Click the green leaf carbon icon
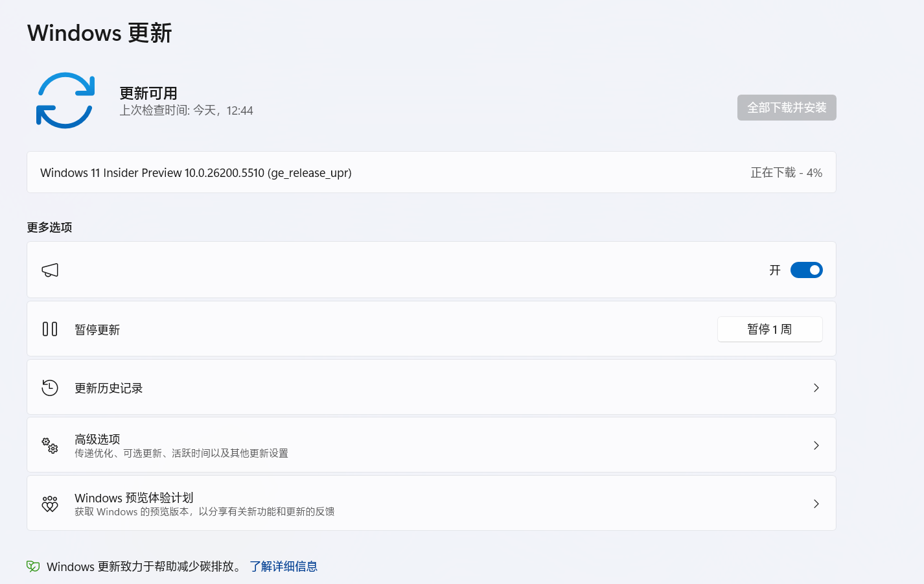 (x=33, y=566)
